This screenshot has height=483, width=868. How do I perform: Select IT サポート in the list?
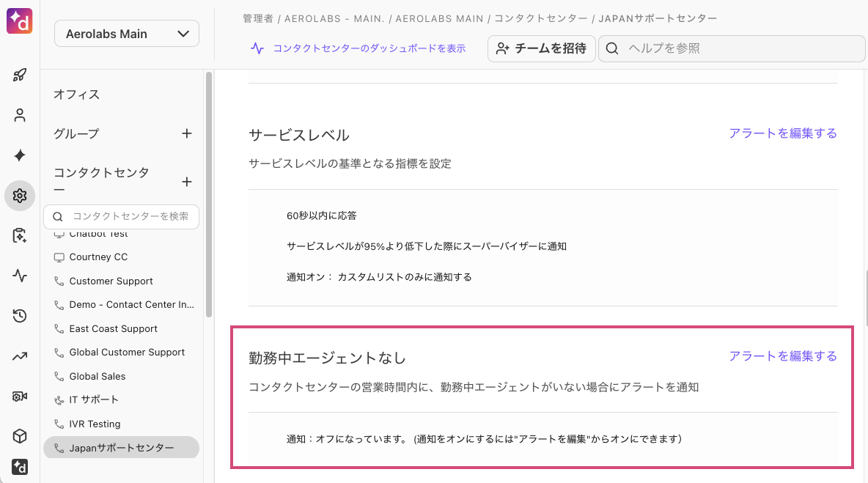(94, 400)
